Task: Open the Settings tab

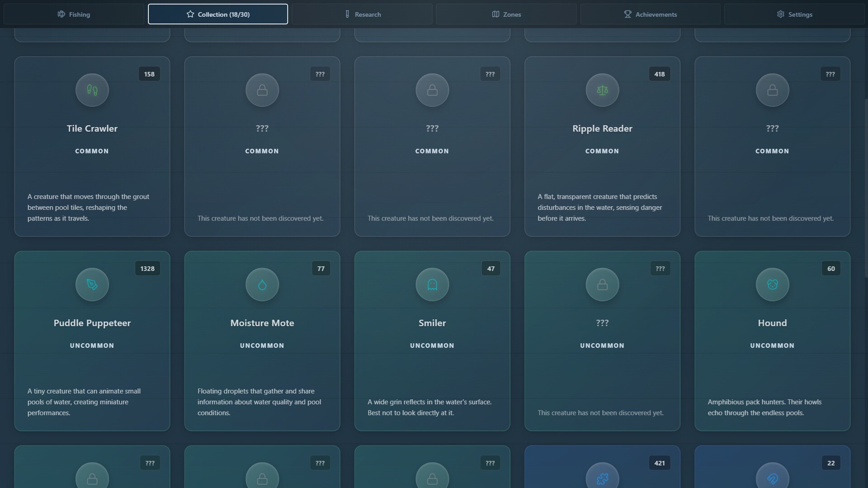Action: (x=794, y=14)
